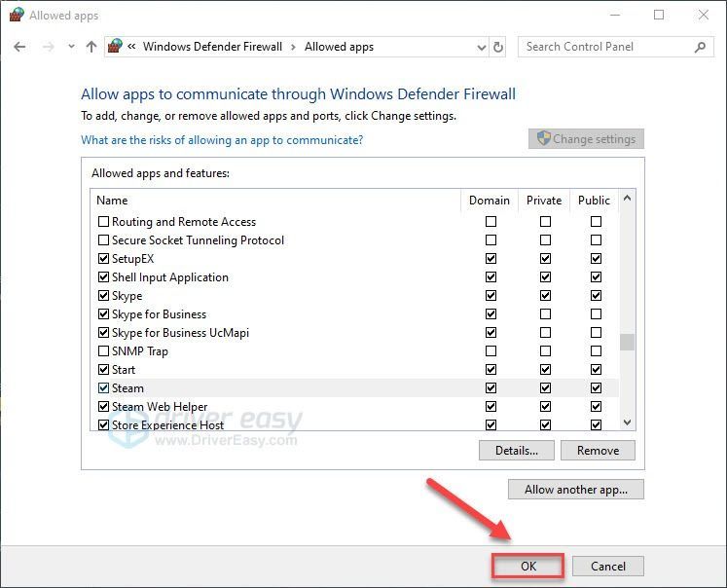Viewport: 727px width, 588px height.
Task: Close the Allowed apps window
Action: [x=703, y=15]
